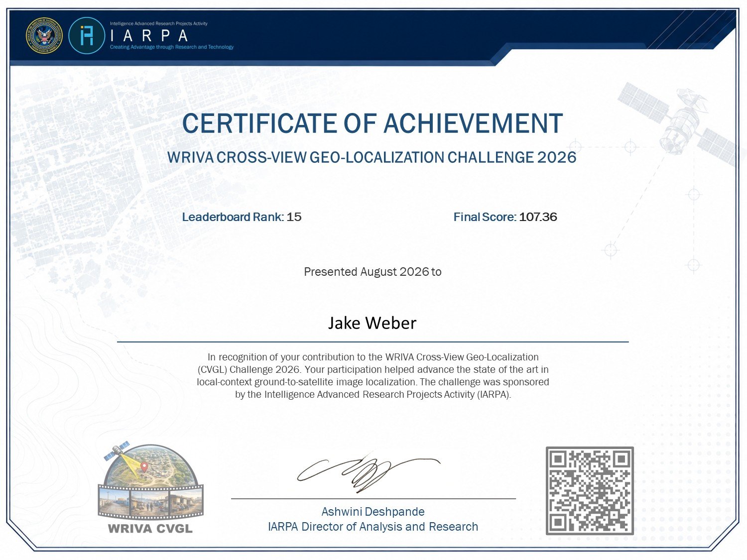Click the WRIVA Cross-View Geo-Localization Challenge 2026 subtitle
The width and height of the screenshot is (747, 560).
tap(372, 157)
